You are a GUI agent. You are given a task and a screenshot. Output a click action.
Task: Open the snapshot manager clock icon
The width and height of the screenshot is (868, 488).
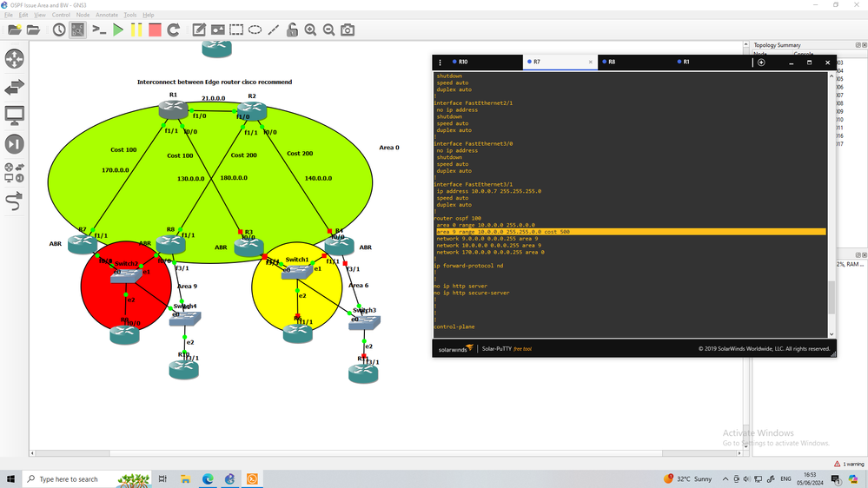[x=59, y=30]
